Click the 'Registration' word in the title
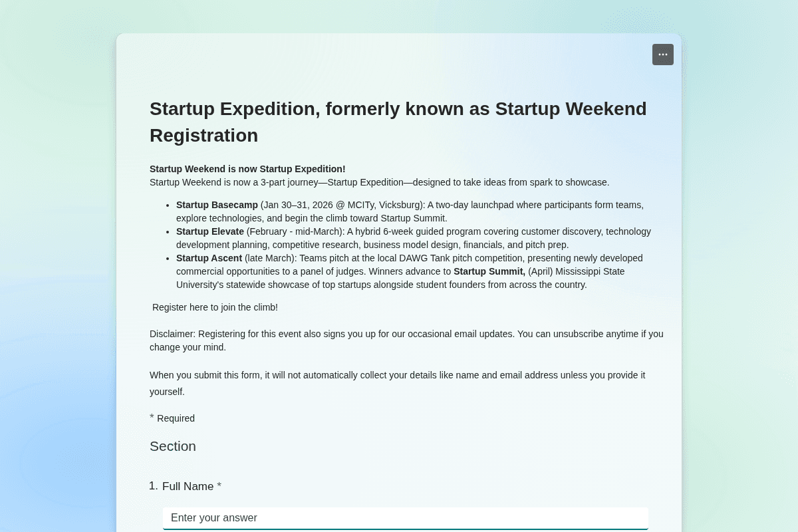The height and width of the screenshot is (532, 798). coord(203,135)
